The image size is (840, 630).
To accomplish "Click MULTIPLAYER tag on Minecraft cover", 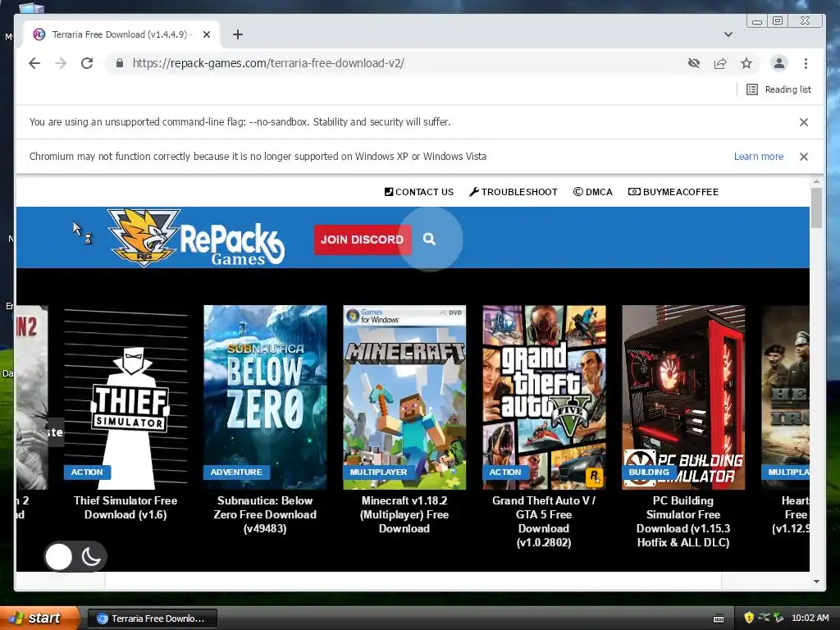I will tap(378, 472).
